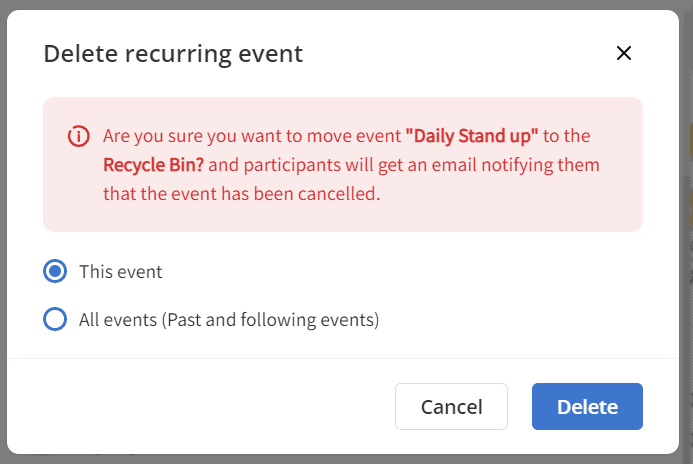Click the 'Delete recurring event' dialog title
Viewport: 693px width, 464px height.
pyautogui.click(x=173, y=54)
